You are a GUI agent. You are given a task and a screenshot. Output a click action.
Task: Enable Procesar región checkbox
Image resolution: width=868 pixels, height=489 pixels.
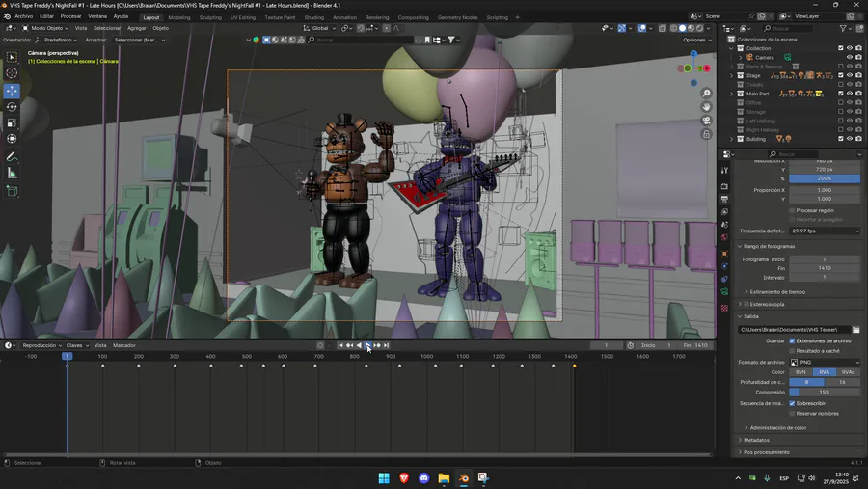(x=792, y=210)
